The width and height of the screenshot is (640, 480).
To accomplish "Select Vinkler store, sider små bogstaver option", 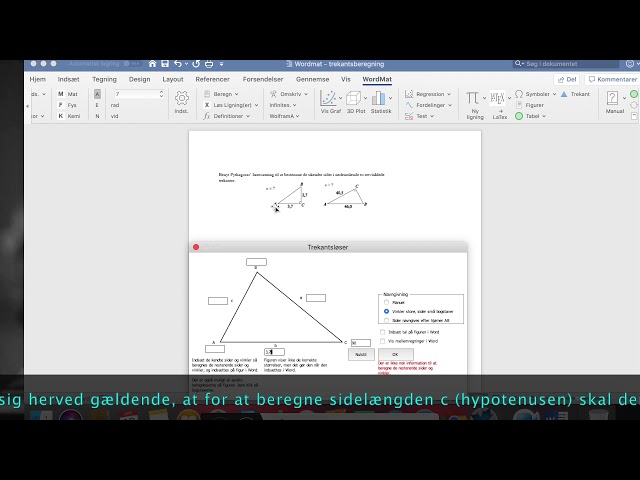I will [x=386, y=311].
